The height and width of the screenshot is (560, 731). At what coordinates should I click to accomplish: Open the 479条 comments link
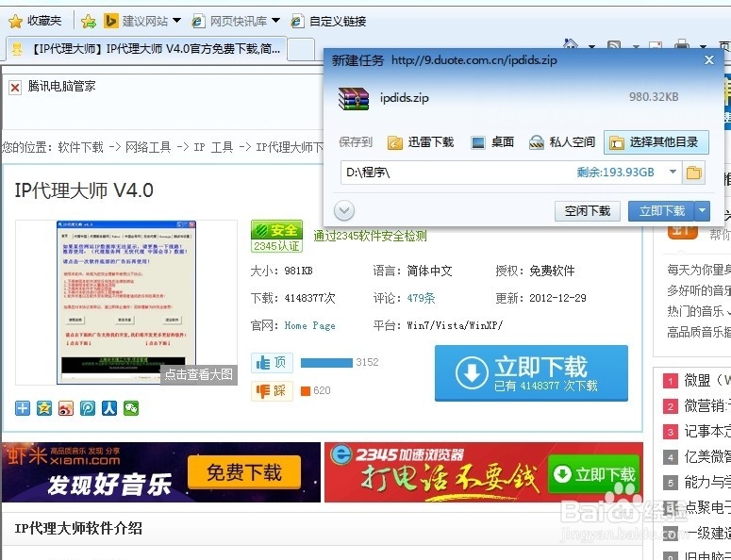(x=421, y=298)
